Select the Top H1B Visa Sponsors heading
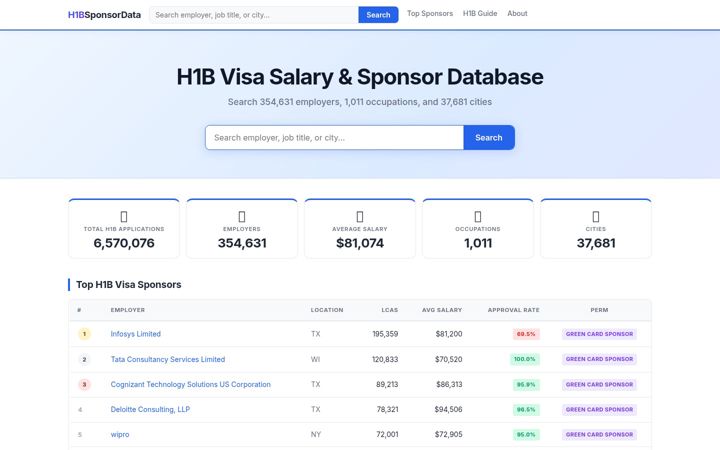720x450 pixels. [129, 285]
